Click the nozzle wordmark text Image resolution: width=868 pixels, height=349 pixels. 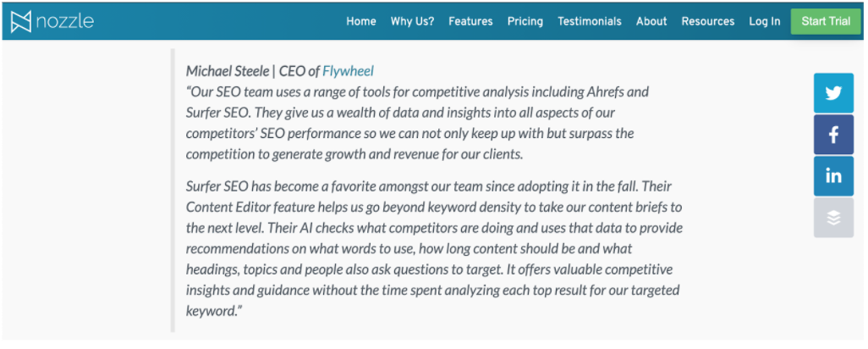pos(65,21)
